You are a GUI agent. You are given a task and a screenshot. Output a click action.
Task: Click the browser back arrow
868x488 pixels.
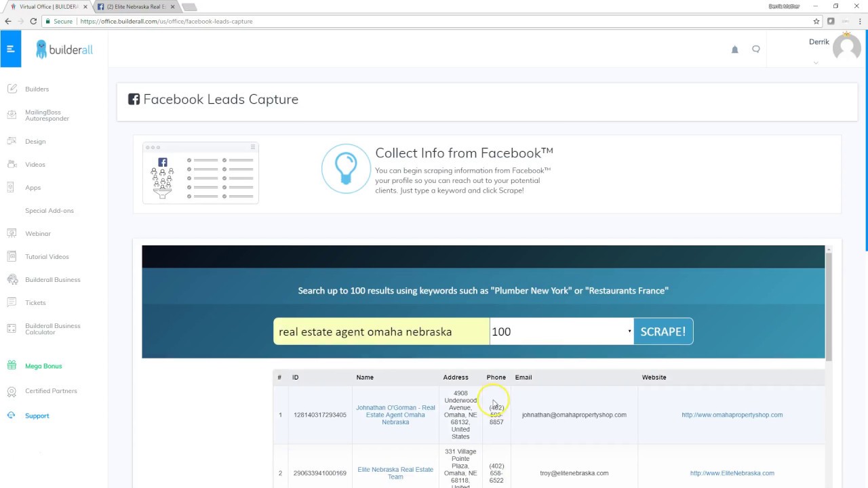click(x=8, y=21)
